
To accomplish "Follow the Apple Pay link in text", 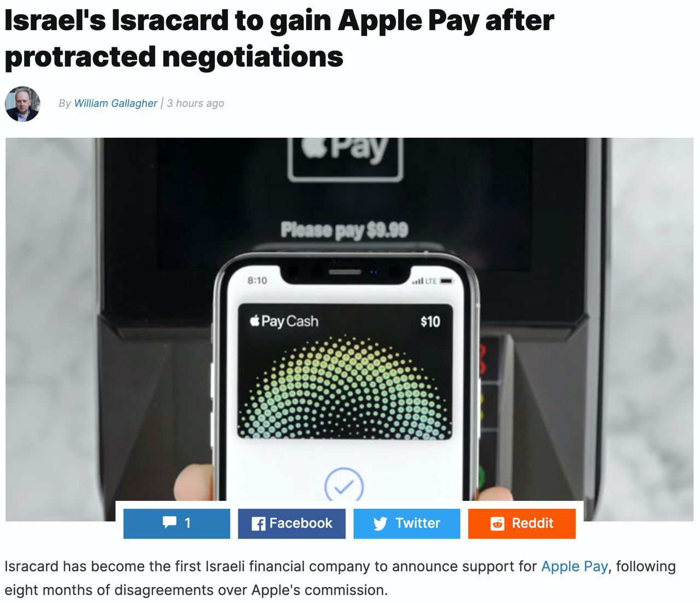I will click(574, 566).
